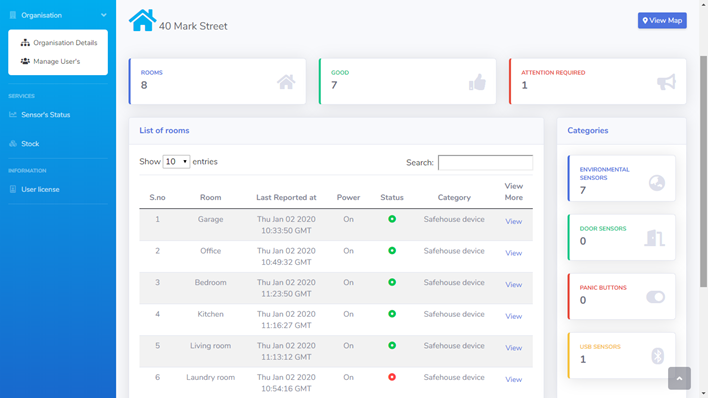Sort by Last Reported at column
Viewport: 708px width, 398px height.
[x=286, y=197]
